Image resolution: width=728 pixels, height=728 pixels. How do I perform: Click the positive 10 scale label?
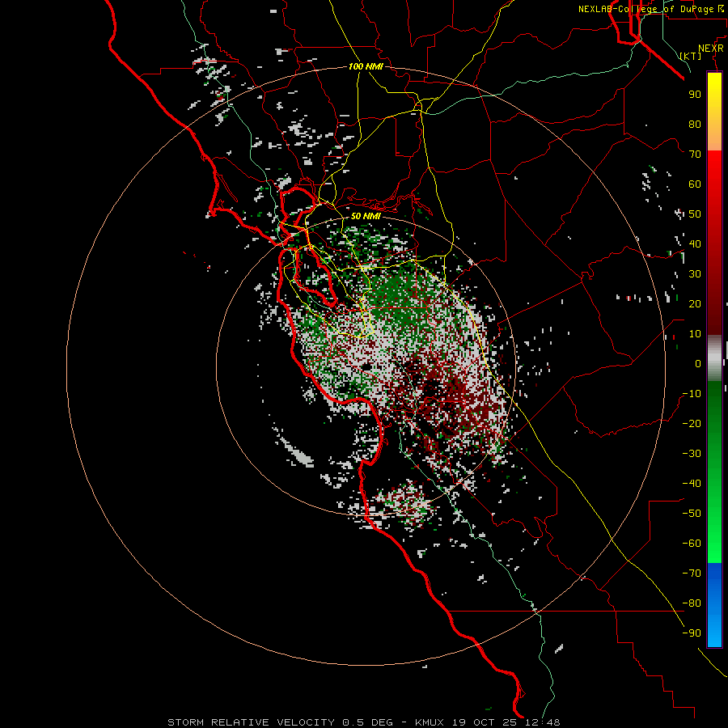point(695,334)
